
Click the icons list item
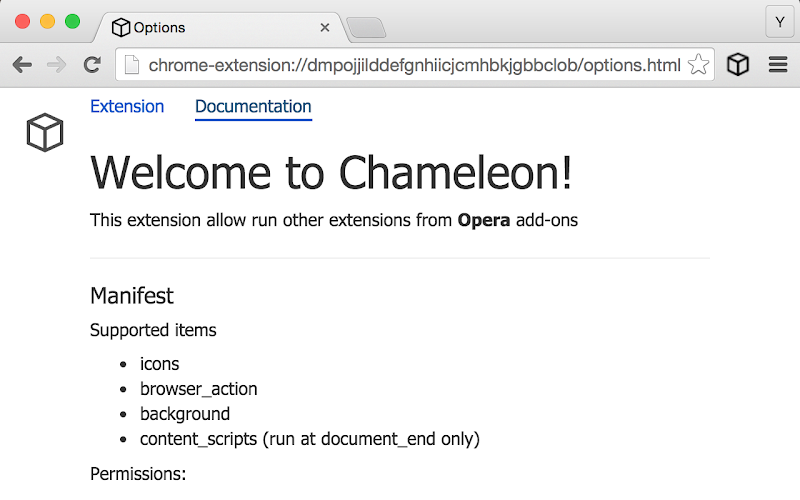pyautogui.click(x=160, y=364)
